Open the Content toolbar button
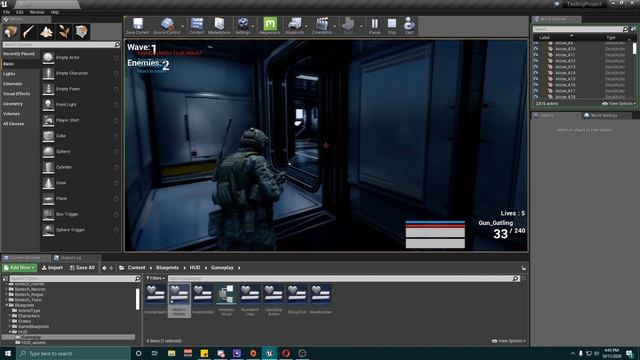 pos(197,24)
